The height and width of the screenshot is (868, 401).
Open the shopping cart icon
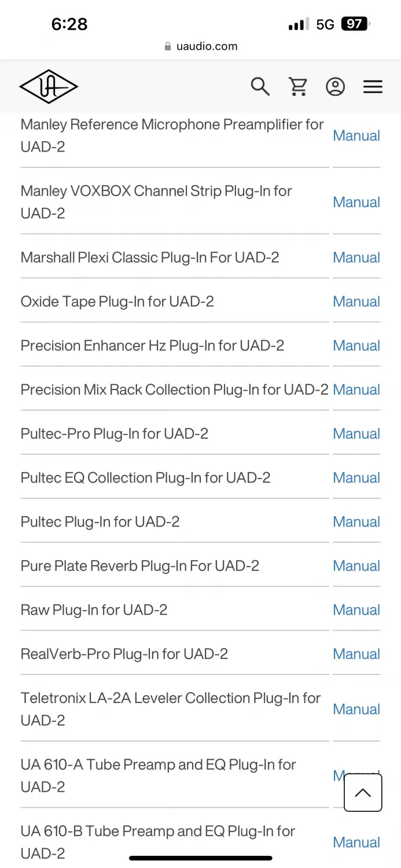pyautogui.click(x=298, y=87)
